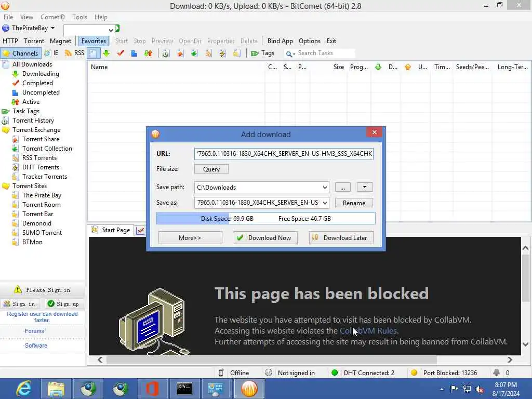Click the Torrent Share toolbar icon
Screen dimensions: 532x399
click(180, 54)
